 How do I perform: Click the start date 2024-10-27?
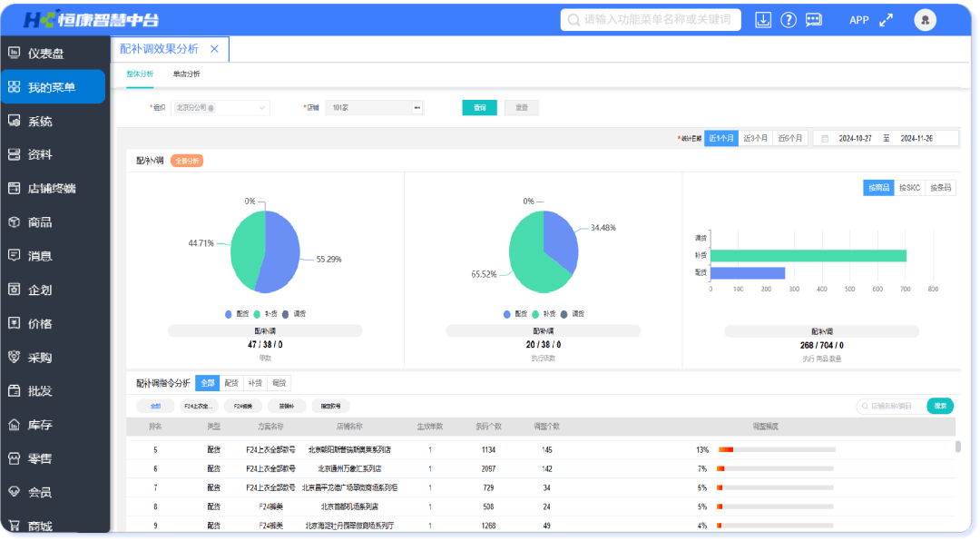(855, 139)
